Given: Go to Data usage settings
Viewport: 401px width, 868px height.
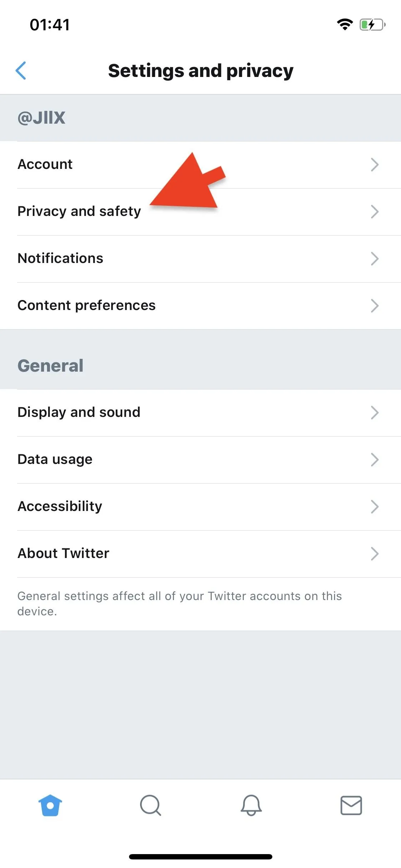Looking at the screenshot, I should pyautogui.click(x=200, y=460).
